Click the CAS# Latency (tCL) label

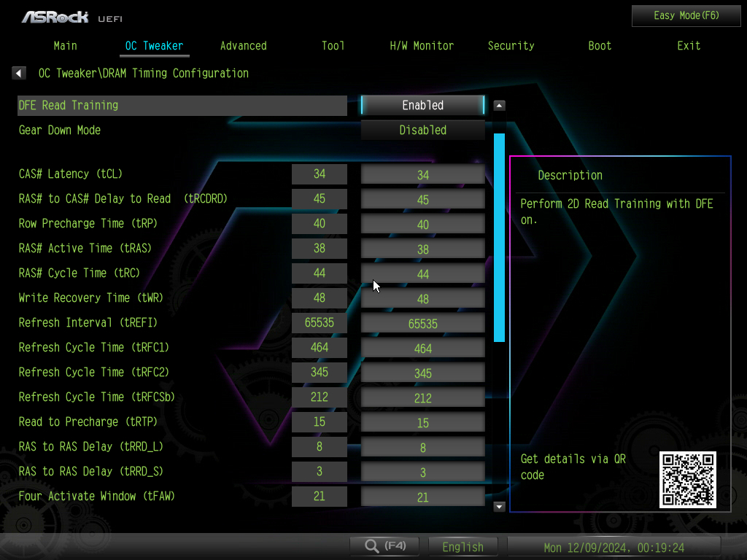click(x=71, y=174)
